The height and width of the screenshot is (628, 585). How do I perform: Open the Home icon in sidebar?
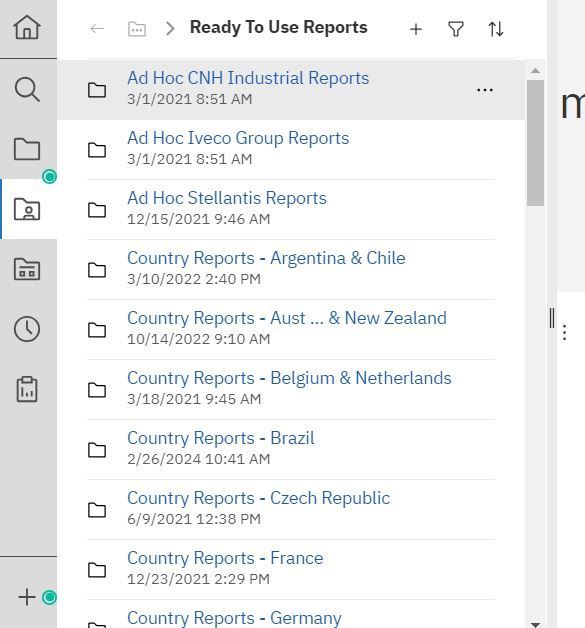pyautogui.click(x=27, y=27)
